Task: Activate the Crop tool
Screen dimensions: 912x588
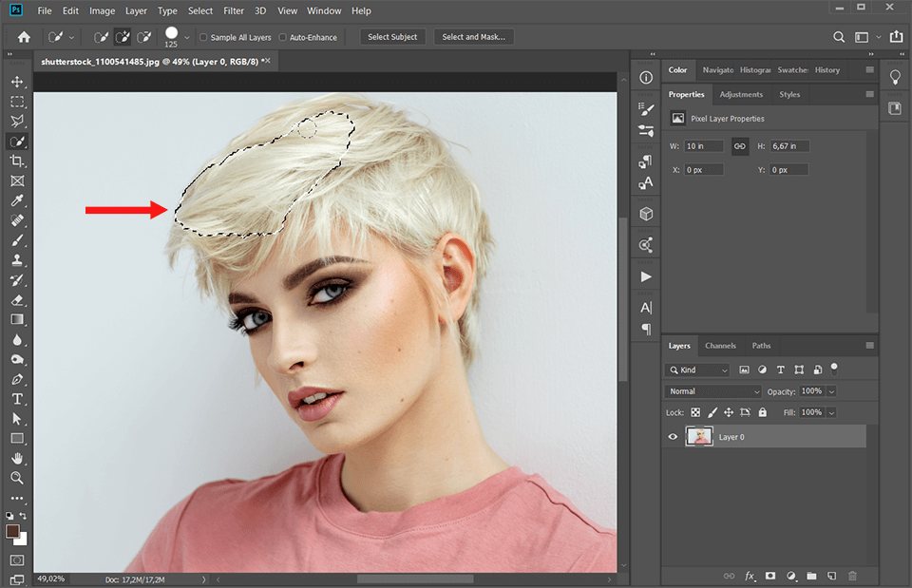Action: (x=17, y=161)
